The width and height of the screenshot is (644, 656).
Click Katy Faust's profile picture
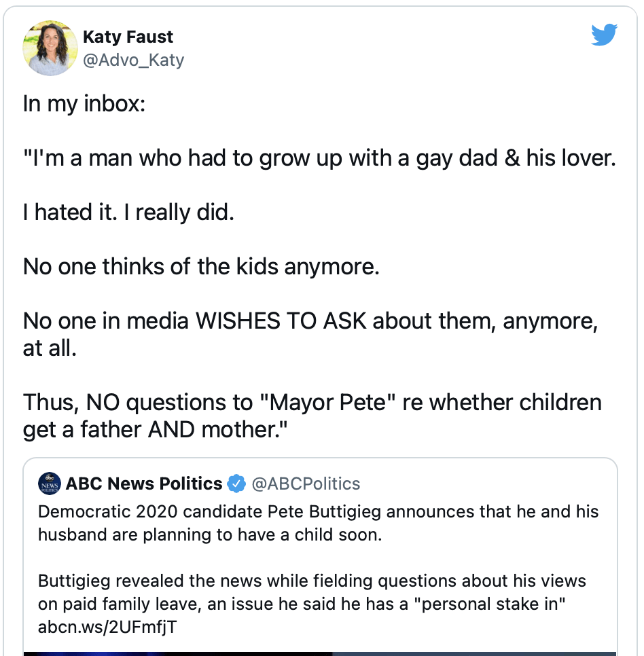point(50,48)
